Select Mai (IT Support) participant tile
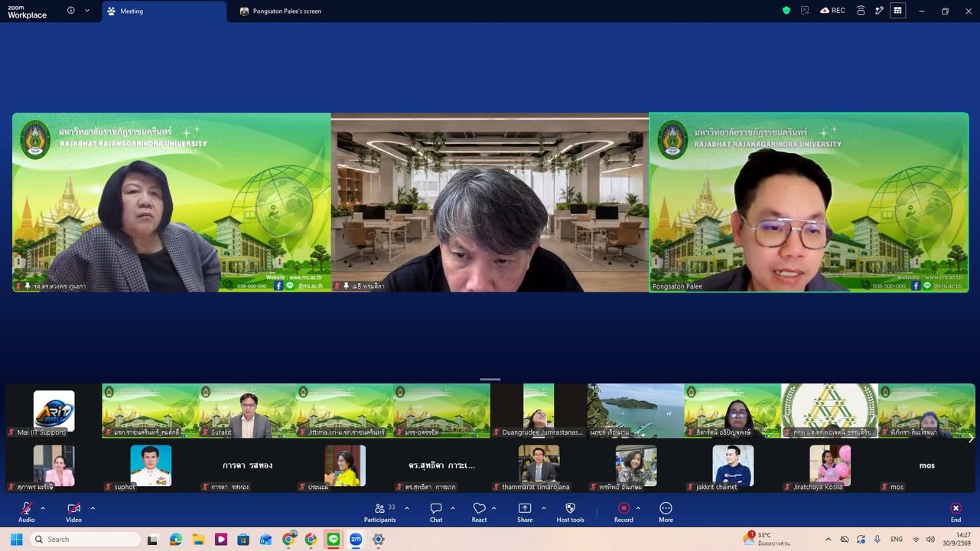 pos(54,411)
